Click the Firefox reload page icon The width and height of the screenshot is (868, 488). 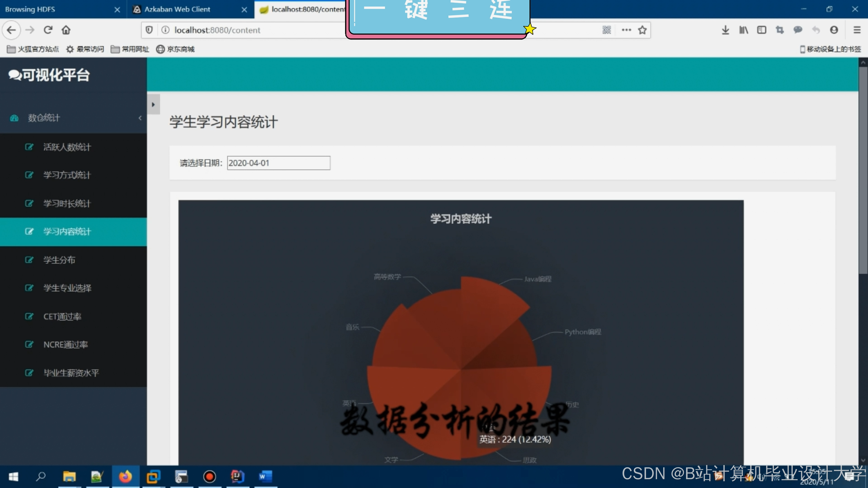pyautogui.click(x=48, y=30)
